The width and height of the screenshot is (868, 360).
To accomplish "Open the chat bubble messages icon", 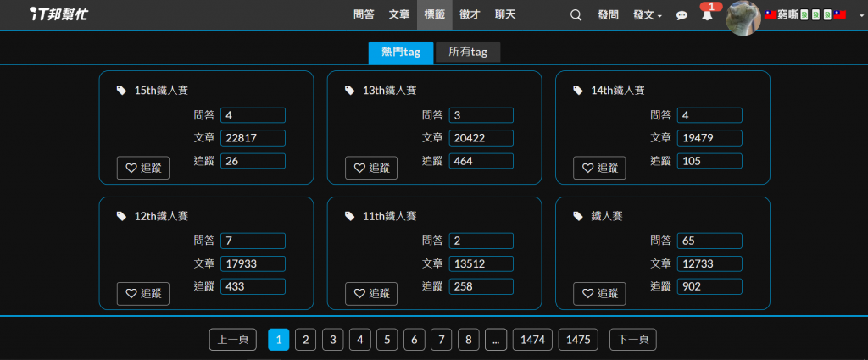I will click(x=682, y=16).
